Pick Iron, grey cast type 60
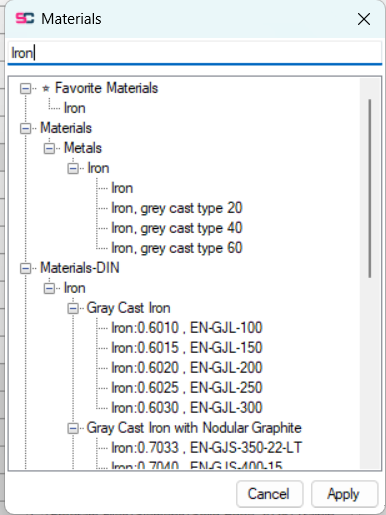386x515 pixels. pos(177,248)
